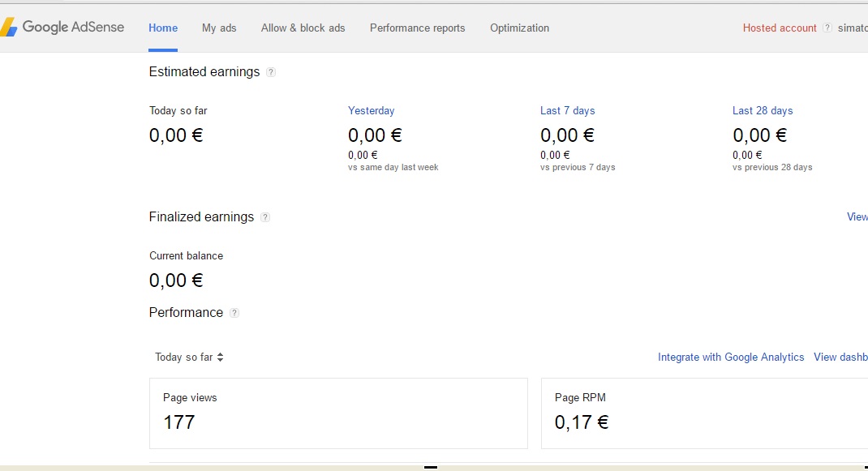Click the Hosted account link
This screenshot has height=471, width=868.
click(780, 28)
